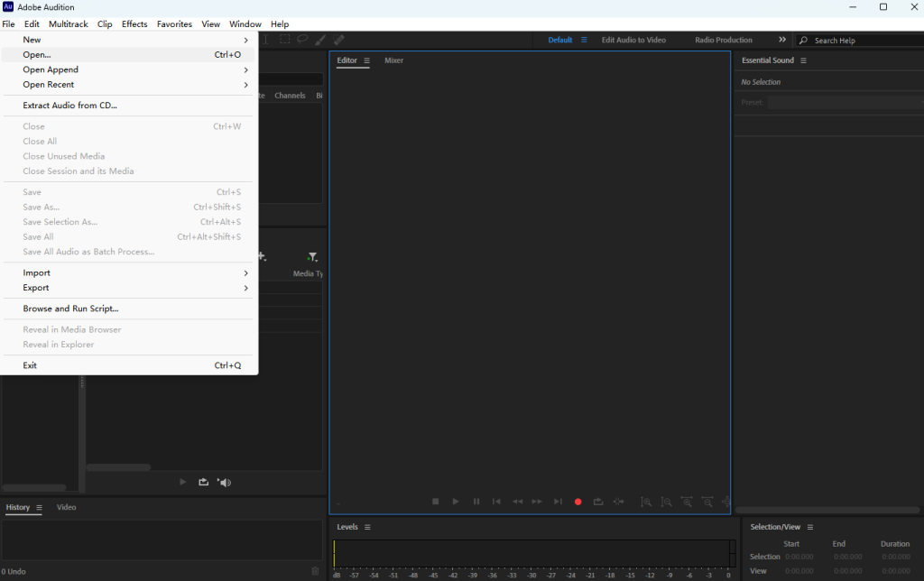Click the Channels column header
This screenshot has width=924, height=581.
point(290,96)
